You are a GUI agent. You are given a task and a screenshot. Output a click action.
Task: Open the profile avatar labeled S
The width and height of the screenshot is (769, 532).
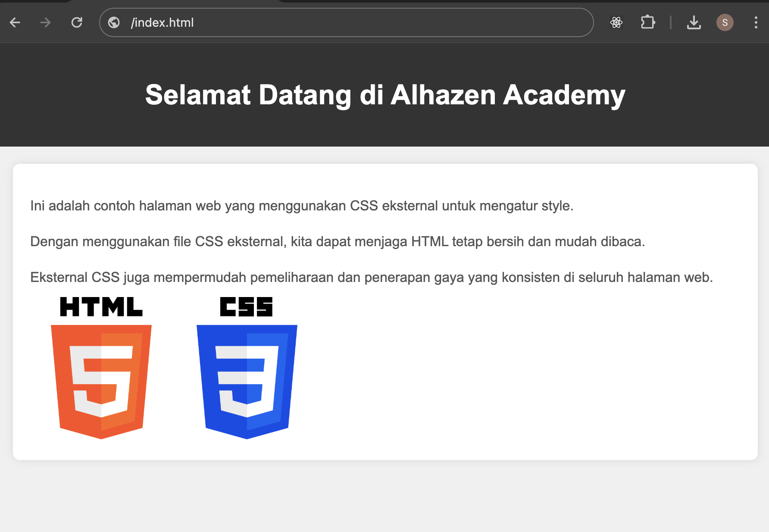coord(725,22)
